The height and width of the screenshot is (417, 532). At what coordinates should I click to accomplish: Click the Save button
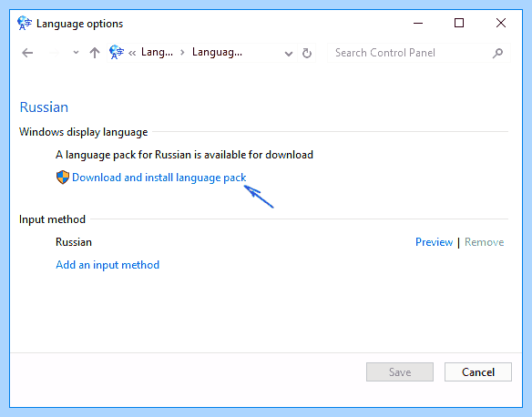click(x=400, y=371)
